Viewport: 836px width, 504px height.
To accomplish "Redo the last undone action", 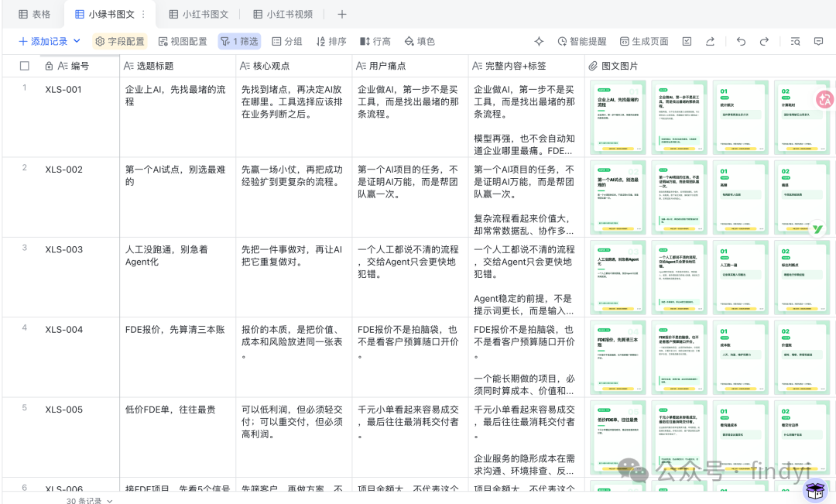I will click(764, 42).
